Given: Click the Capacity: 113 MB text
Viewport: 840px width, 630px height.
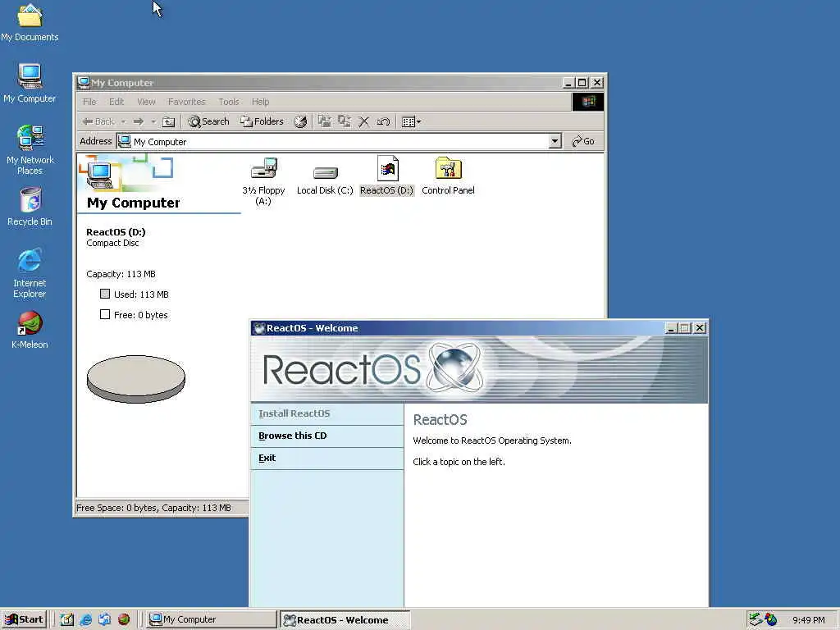Looking at the screenshot, I should click(121, 274).
